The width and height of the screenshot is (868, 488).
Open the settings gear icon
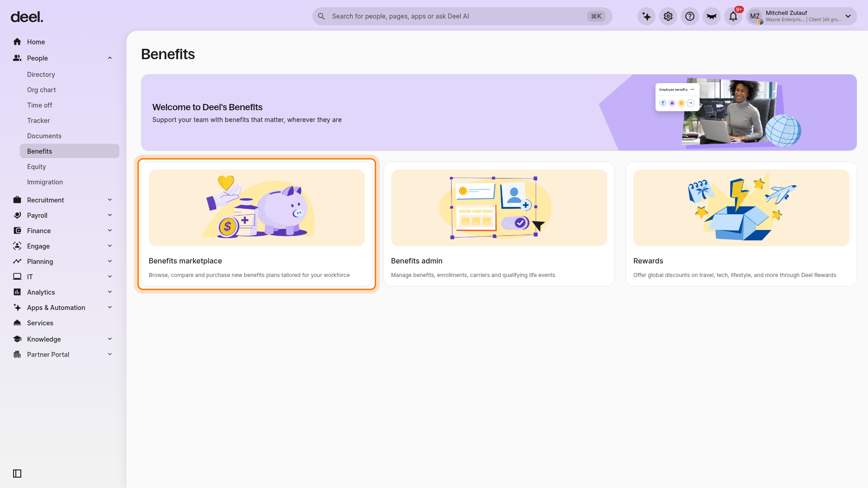(x=668, y=16)
